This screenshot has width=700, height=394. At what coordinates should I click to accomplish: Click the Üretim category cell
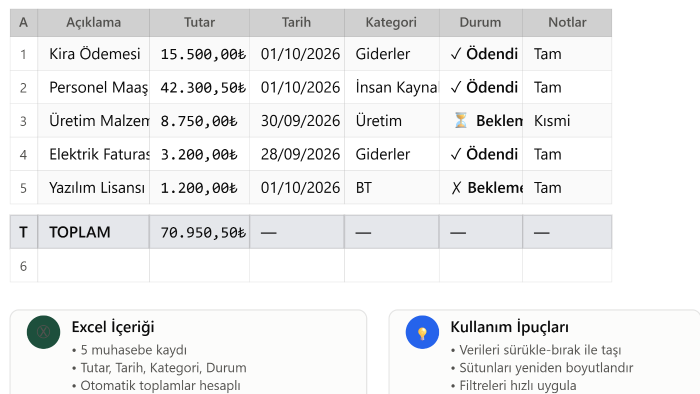[x=392, y=121]
